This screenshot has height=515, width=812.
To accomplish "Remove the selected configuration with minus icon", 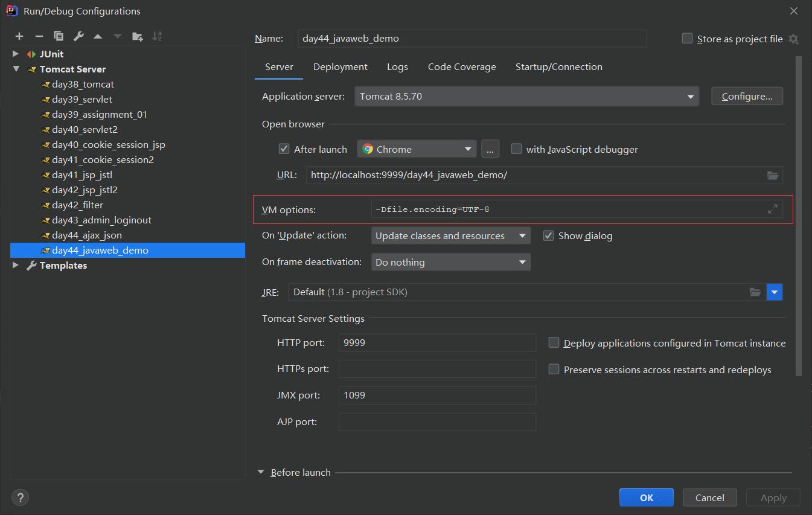I will [x=39, y=36].
